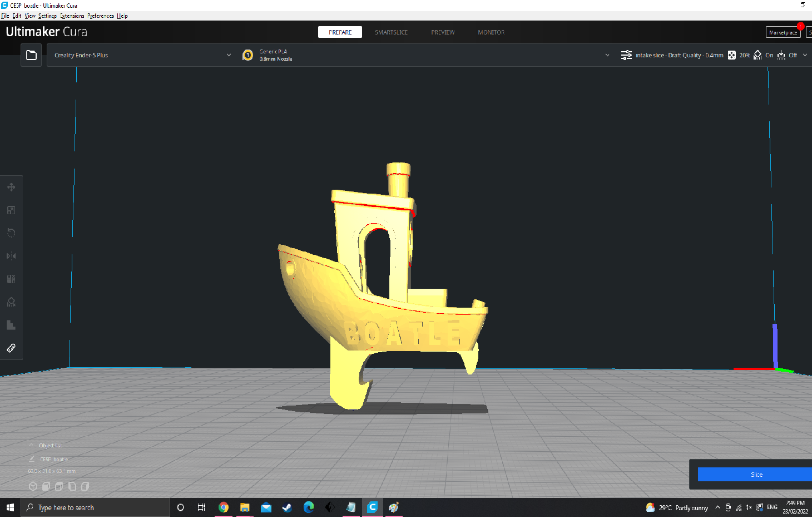The image size is (812, 523).
Task: Launch Google Chrome from the taskbar
Action: [224, 507]
